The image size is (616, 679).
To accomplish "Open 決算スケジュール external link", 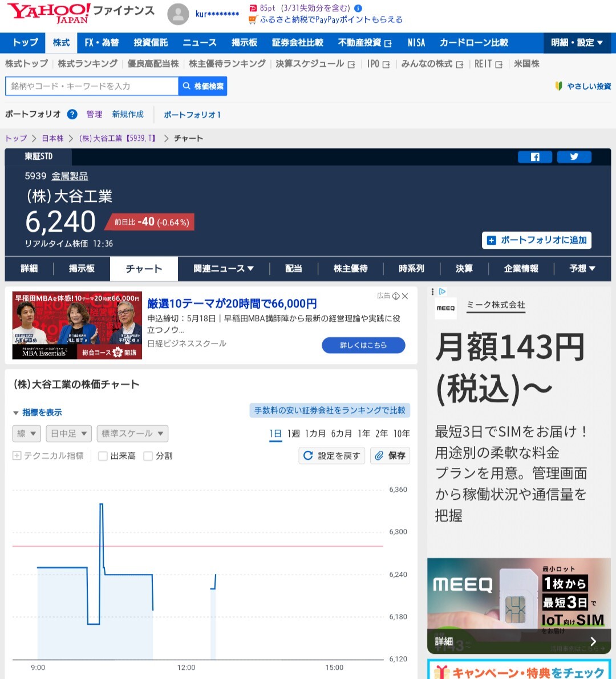I will [x=315, y=64].
